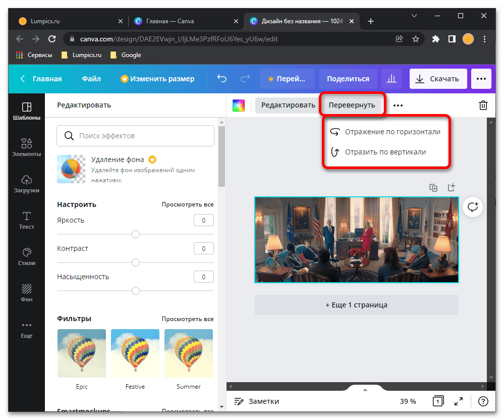Click the Редактировать image toolbar button
The image size is (504, 420).
[288, 105]
